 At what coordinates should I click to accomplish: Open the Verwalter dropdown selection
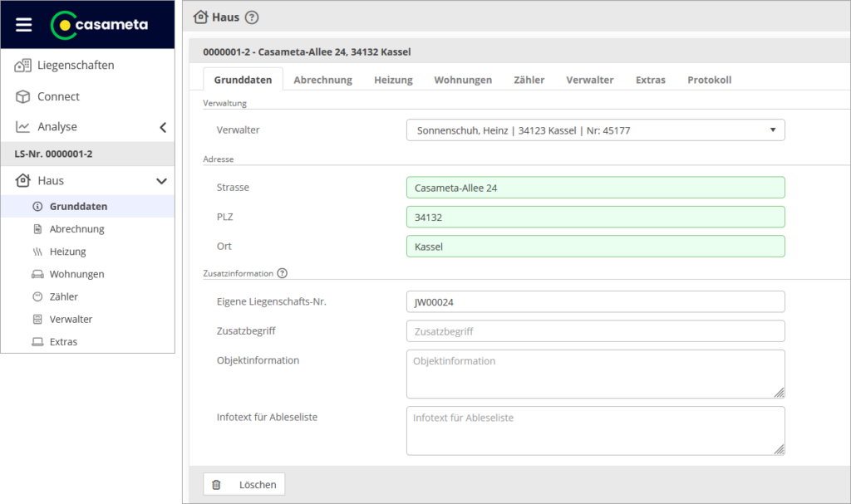pyautogui.click(x=595, y=130)
